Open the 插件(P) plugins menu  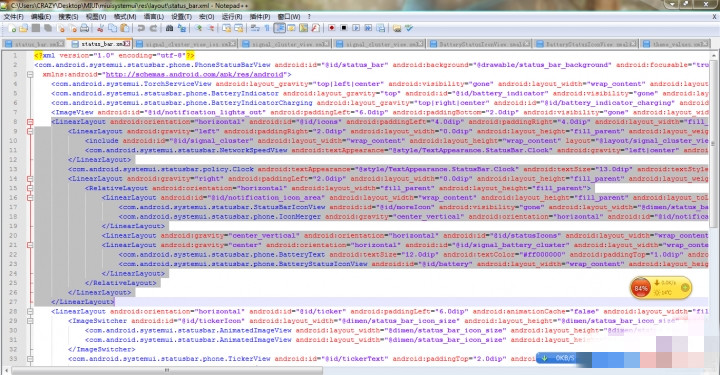tap(260, 17)
